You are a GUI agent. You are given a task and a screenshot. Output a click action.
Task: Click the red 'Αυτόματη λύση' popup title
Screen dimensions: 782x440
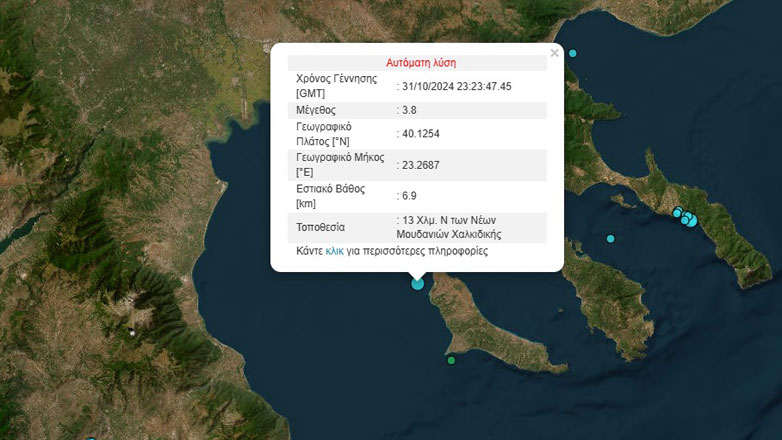point(420,62)
